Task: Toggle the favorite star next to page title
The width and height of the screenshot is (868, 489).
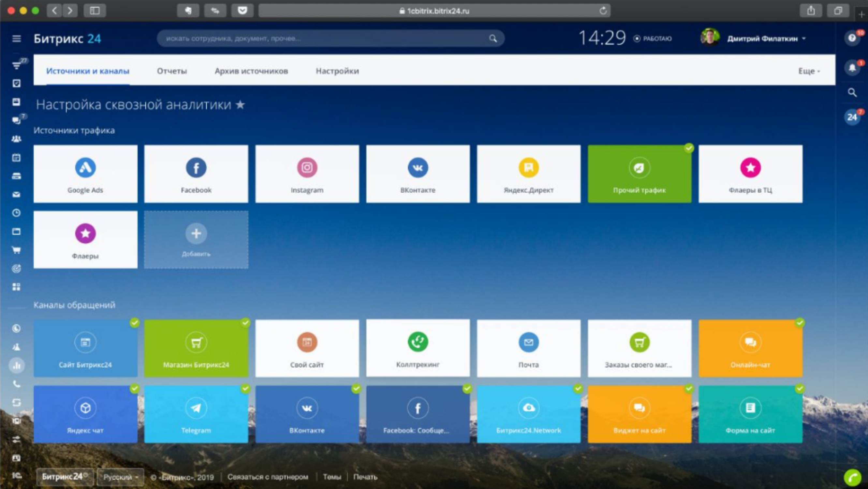Action: 240,104
